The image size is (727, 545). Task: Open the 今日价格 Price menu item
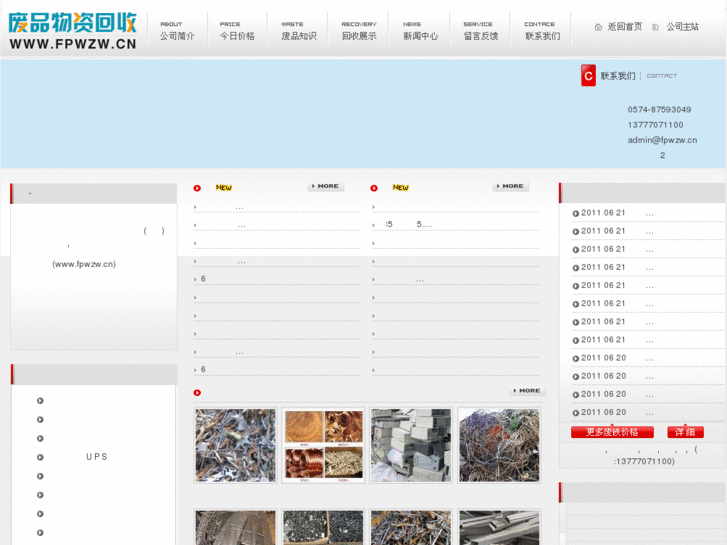[x=237, y=30]
